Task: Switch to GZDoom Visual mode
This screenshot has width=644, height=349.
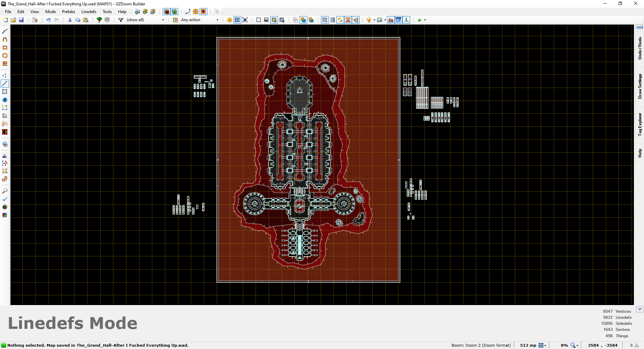Action: tap(5, 144)
